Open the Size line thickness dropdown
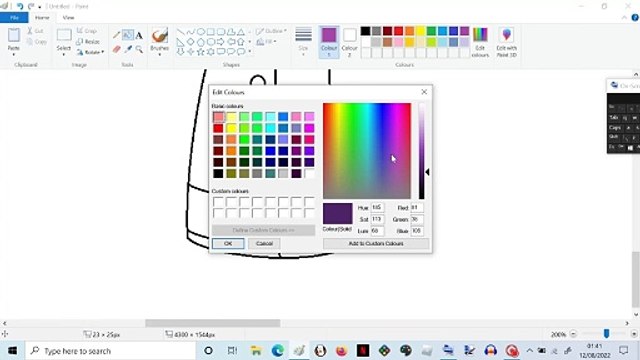The width and height of the screenshot is (640, 360). (303, 41)
